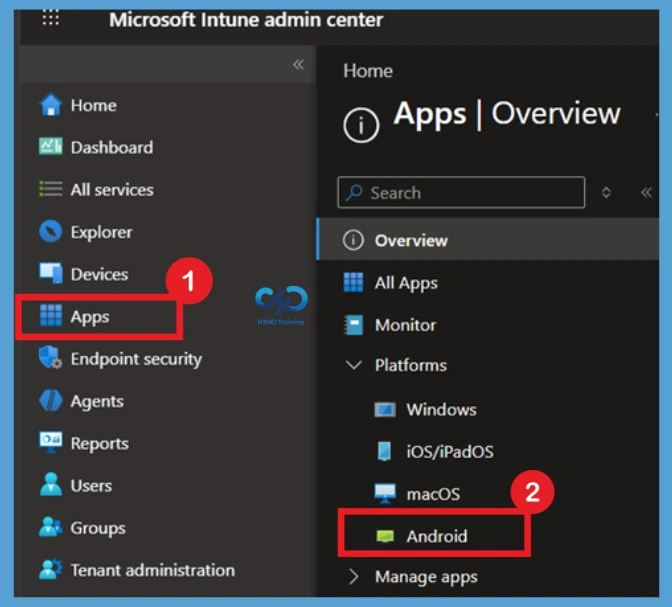The width and height of the screenshot is (672, 607).
Task: Open the Endpoint security shield icon
Action: point(51,358)
